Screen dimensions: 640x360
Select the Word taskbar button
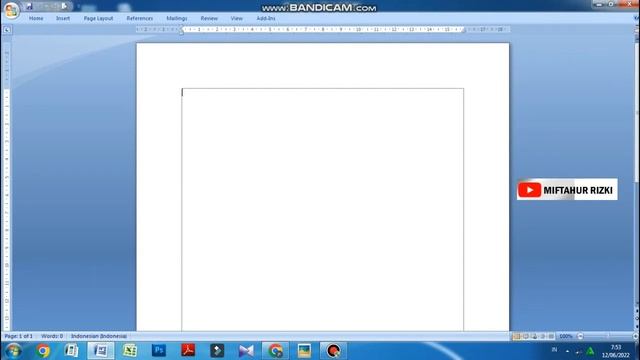click(x=101, y=351)
